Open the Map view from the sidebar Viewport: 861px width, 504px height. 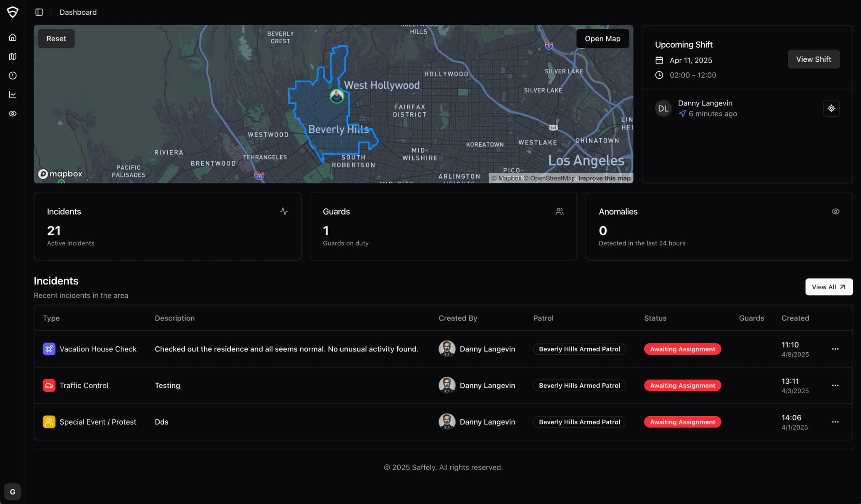13,56
